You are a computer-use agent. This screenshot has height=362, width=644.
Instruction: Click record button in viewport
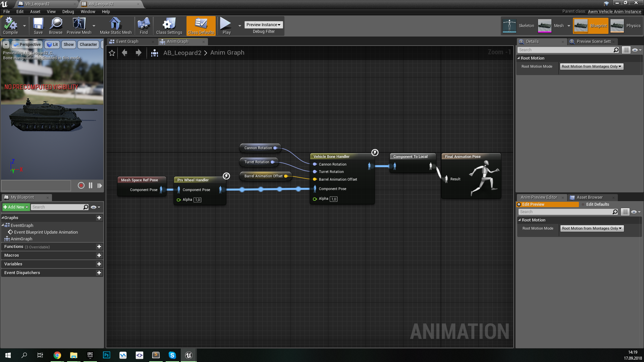(x=81, y=185)
